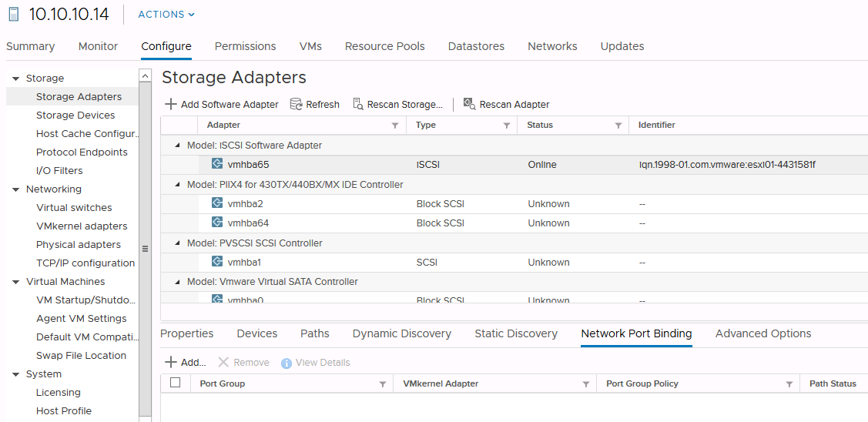Select Protocol Endpoints in sidebar
868x422 pixels.
(82, 152)
